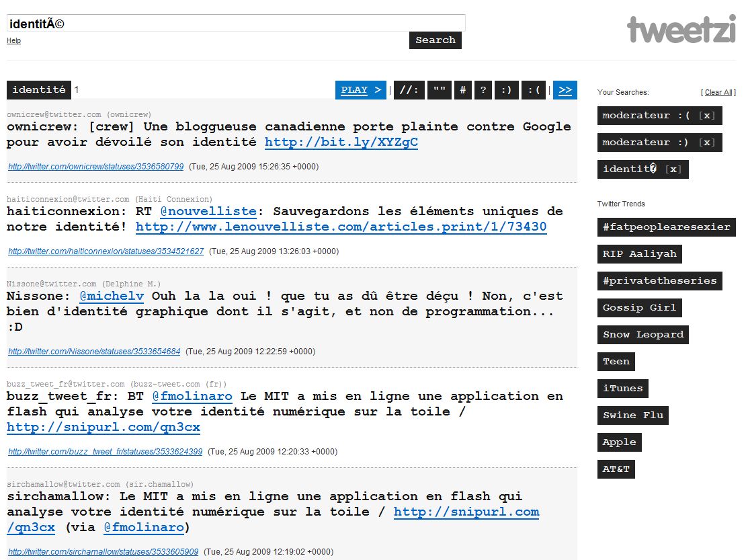Select trend RIP Aaliyah
Image resolution: width=748 pixels, height=560 pixels.
639,253
